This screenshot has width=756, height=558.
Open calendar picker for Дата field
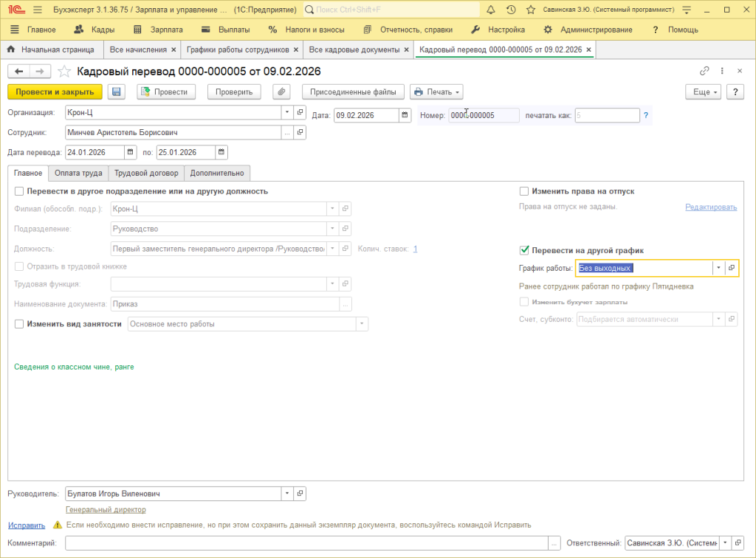(405, 115)
